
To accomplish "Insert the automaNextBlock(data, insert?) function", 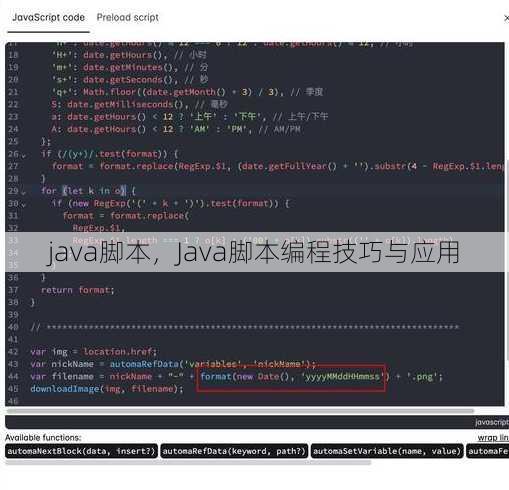I will [81, 451].
